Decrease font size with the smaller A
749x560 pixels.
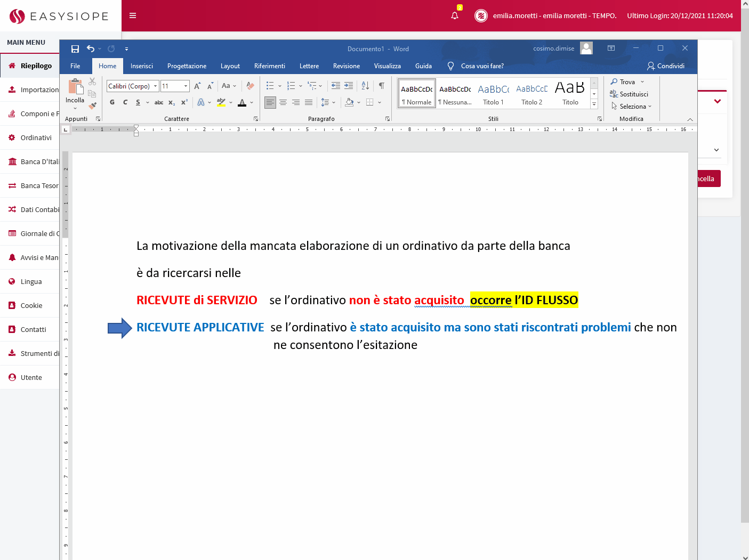click(211, 86)
